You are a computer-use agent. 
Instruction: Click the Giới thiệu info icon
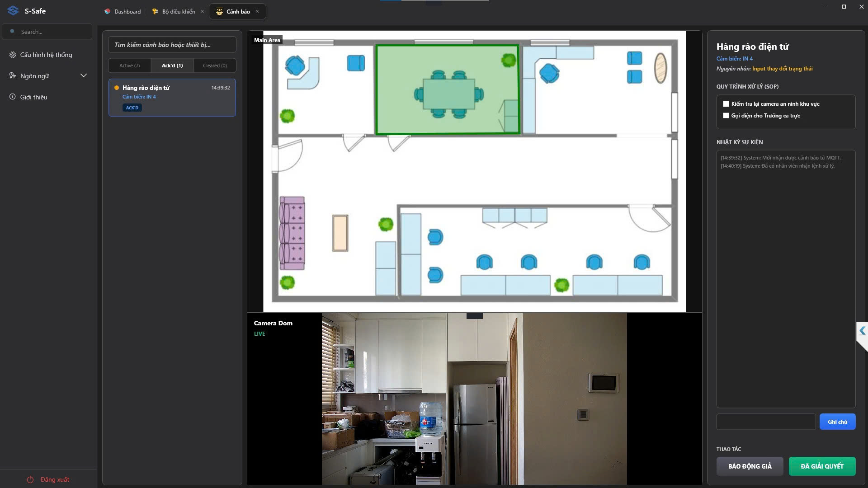(13, 97)
